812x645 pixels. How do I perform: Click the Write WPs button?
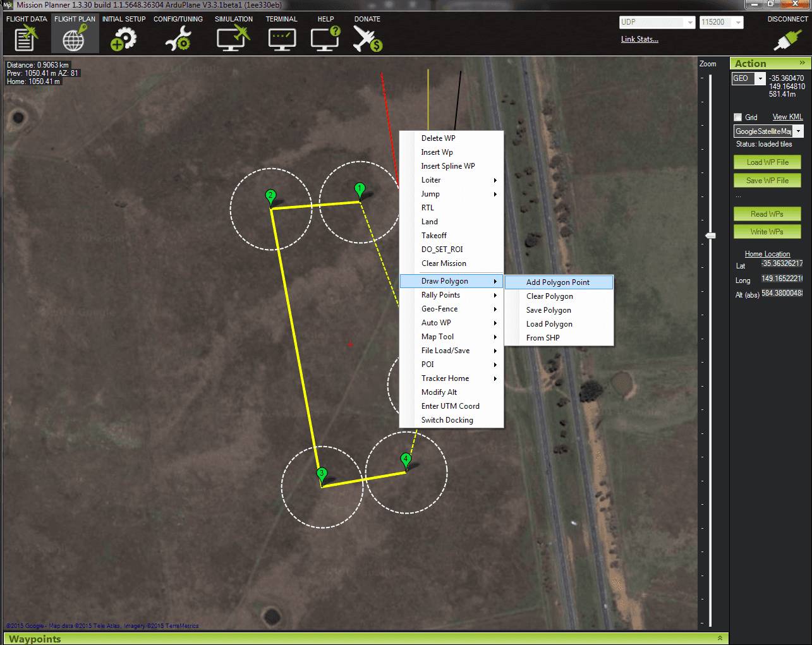pos(767,232)
